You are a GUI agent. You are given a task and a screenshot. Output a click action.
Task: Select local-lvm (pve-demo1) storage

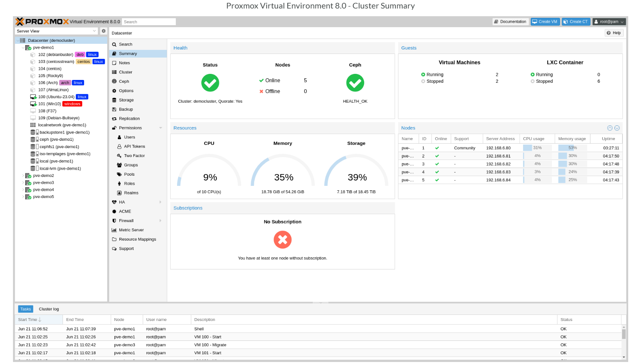tap(60, 168)
